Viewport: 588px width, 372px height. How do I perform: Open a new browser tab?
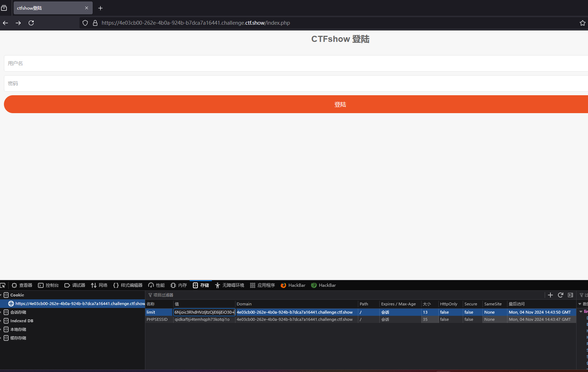[101, 8]
